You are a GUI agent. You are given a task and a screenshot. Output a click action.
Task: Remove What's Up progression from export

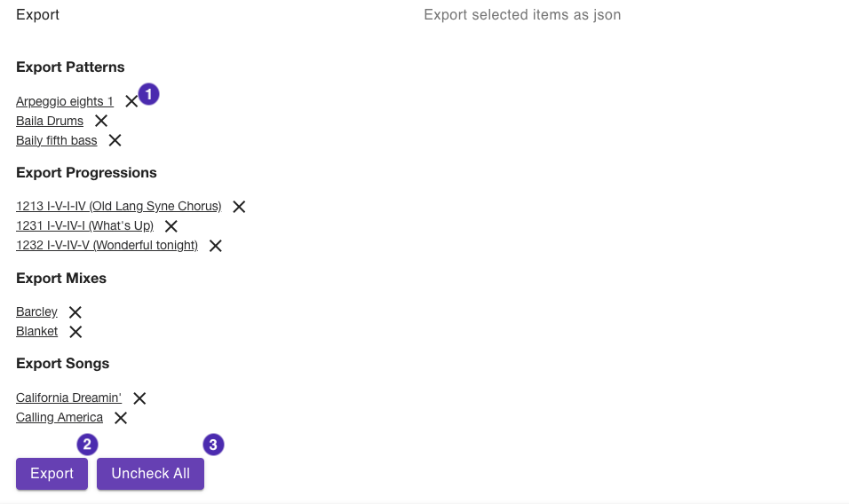[171, 226]
